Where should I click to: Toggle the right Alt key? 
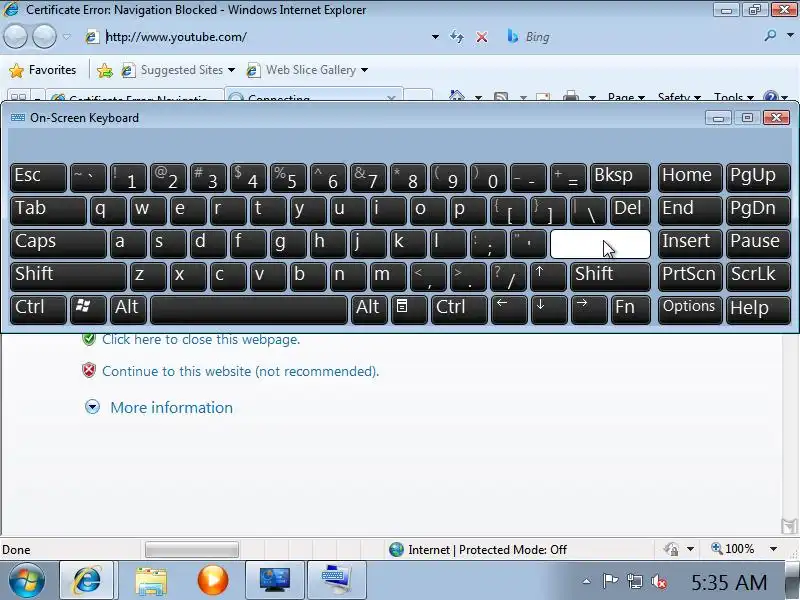tap(369, 309)
